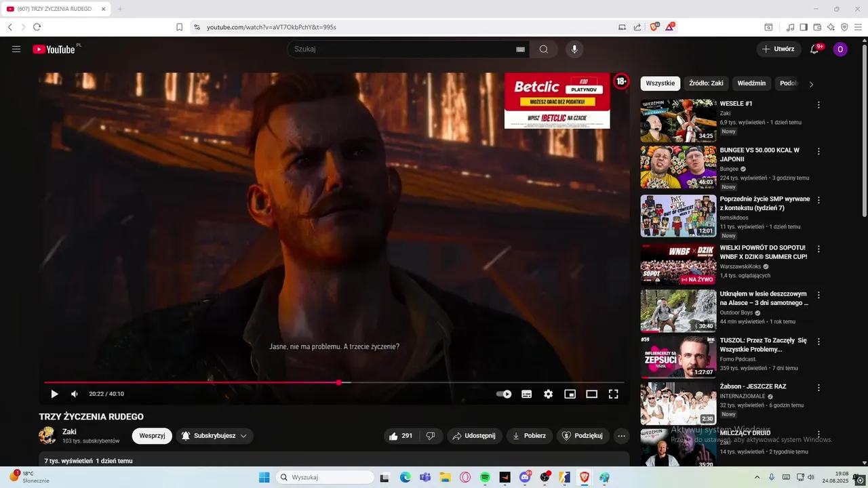Open Brave Leo AI icon

pyautogui.click(x=831, y=27)
